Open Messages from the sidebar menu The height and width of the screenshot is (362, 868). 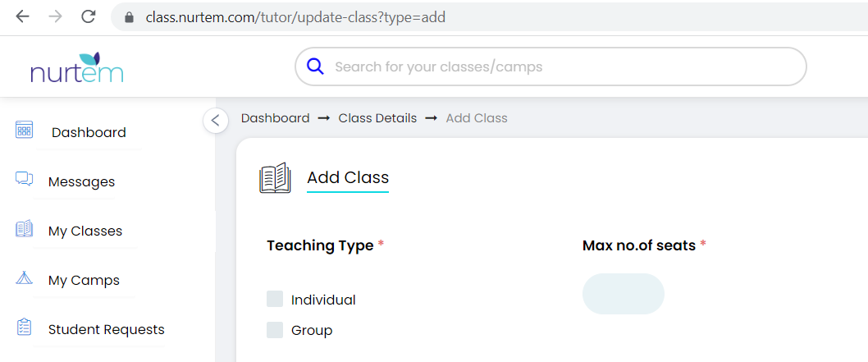click(81, 182)
